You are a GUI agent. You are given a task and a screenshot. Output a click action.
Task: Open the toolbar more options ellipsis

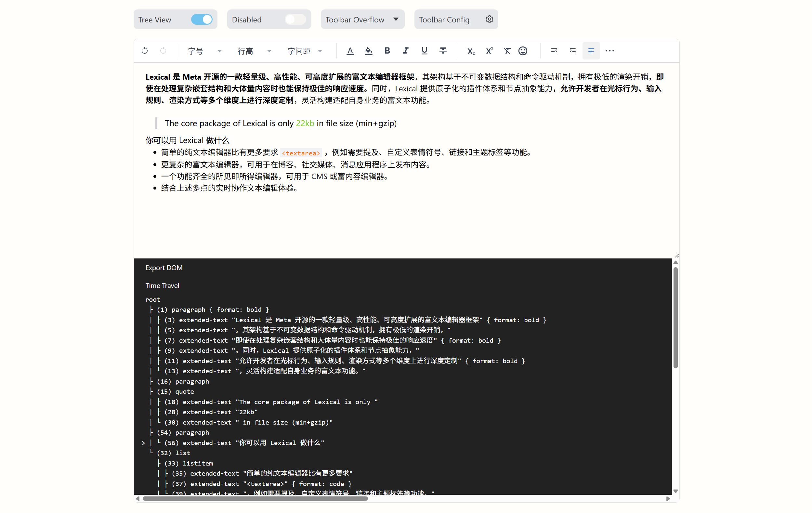pos(610,51)
